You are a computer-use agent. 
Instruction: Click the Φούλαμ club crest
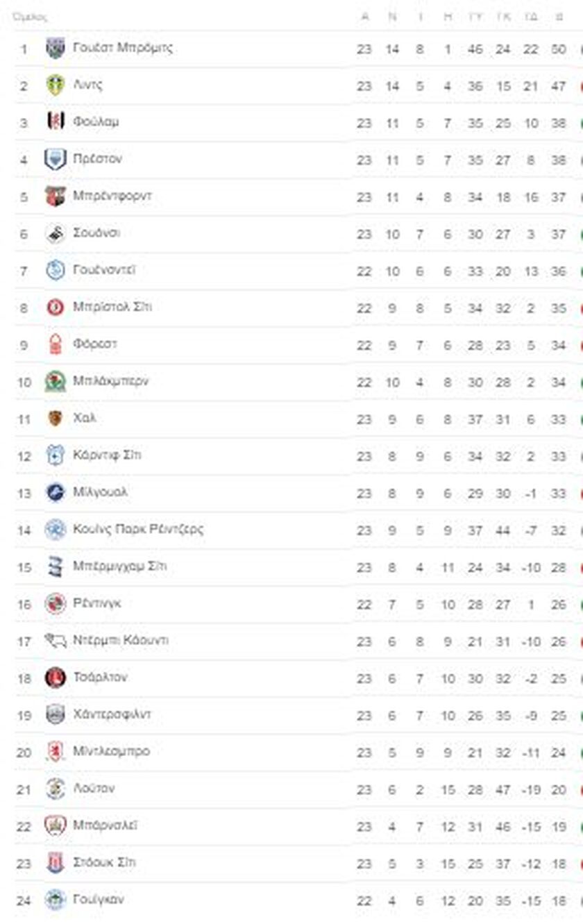click(56, 122)
